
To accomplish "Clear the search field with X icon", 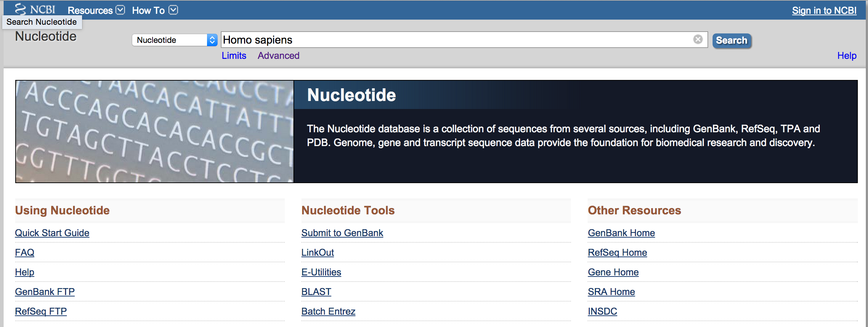I will [x=698, y=39].
